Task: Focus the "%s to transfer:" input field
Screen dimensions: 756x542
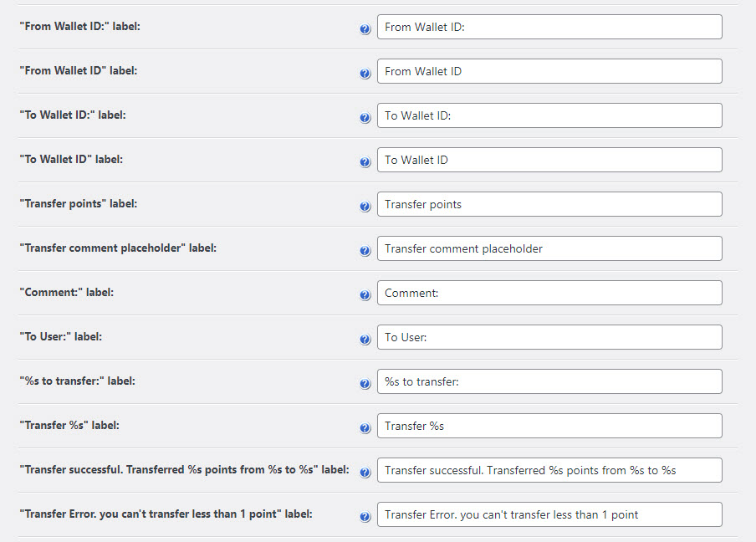Action: point(549,382)
